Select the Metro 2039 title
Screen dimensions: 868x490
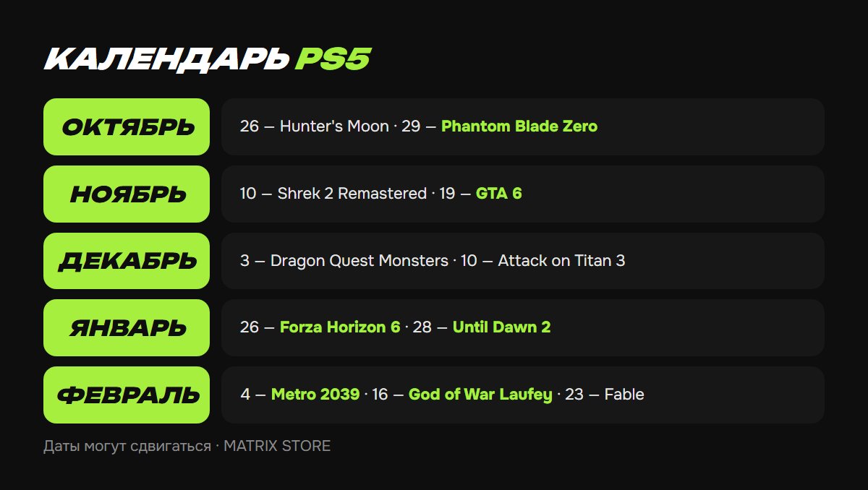(315, 395)
